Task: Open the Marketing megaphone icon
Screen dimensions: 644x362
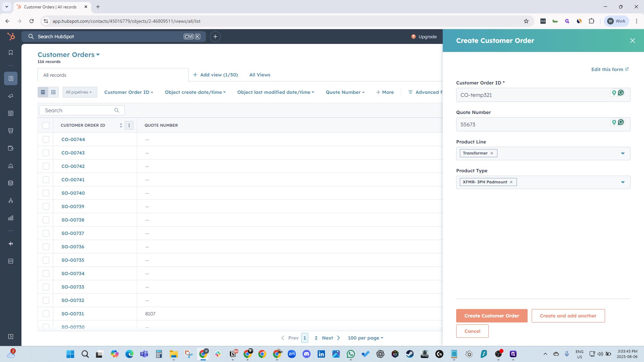Action: tap(11, 96)
